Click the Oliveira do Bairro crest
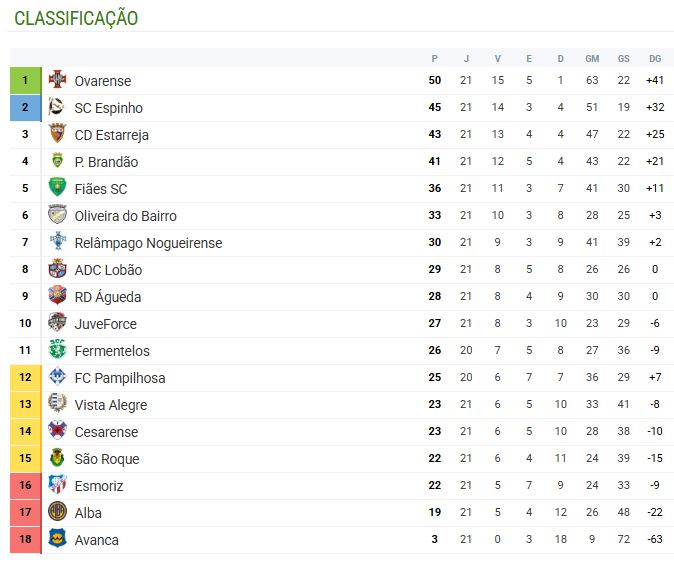 click(x=58, y=215)
